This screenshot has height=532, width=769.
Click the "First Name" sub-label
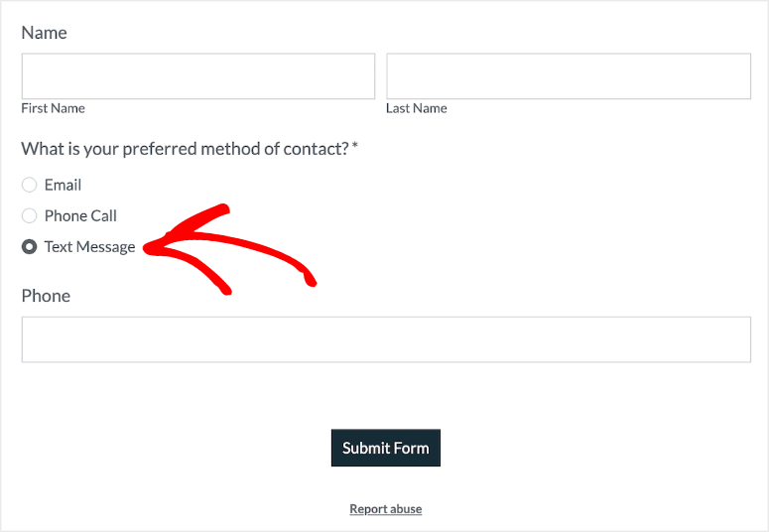coord(53,108)
